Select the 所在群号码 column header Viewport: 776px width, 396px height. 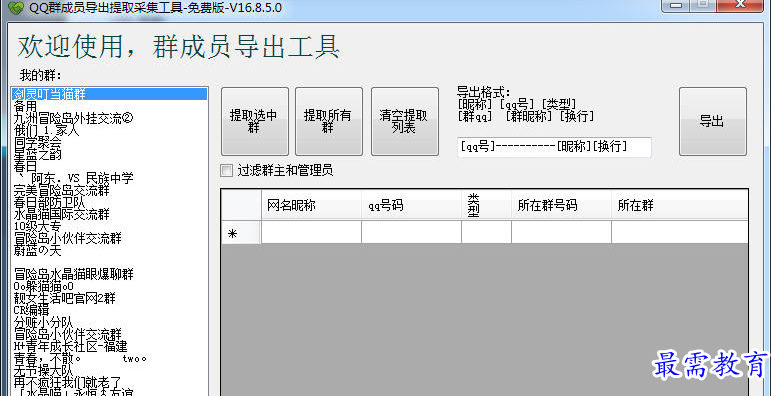(561, 205)
